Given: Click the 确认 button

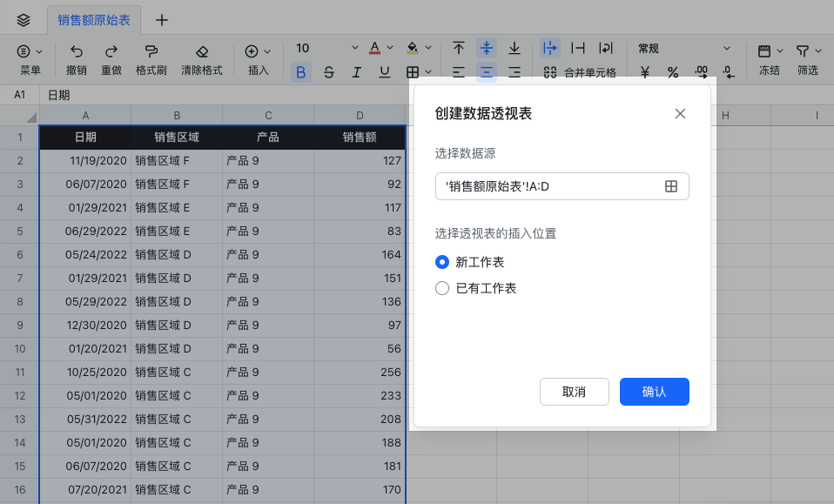Looking at the screenshot, I should (654, 392).
